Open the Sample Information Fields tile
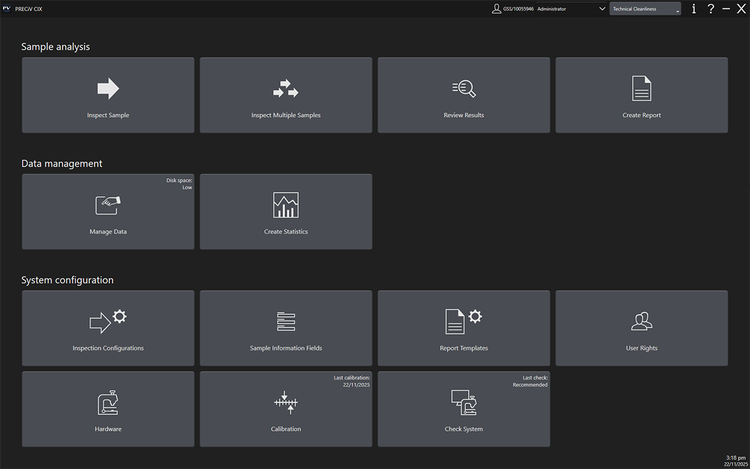Image resolution: width=750 pixels, height=469 pixels. (x=286, y=328)
